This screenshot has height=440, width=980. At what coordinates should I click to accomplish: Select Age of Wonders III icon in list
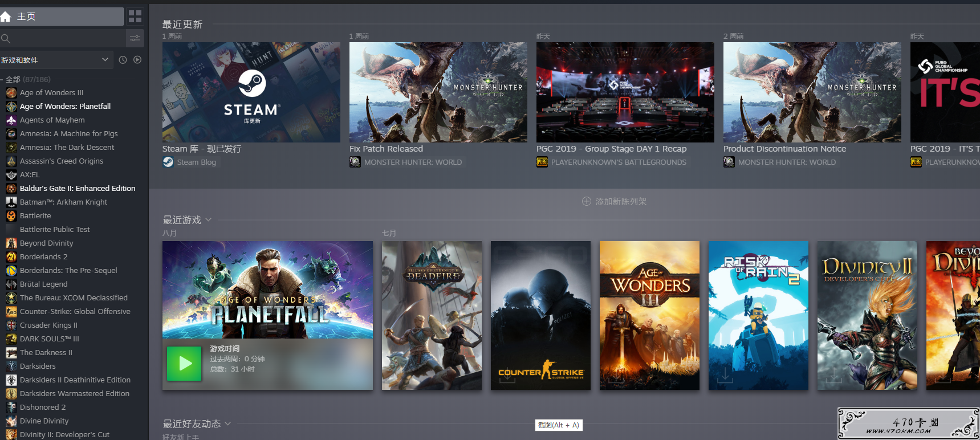(11, 93)
